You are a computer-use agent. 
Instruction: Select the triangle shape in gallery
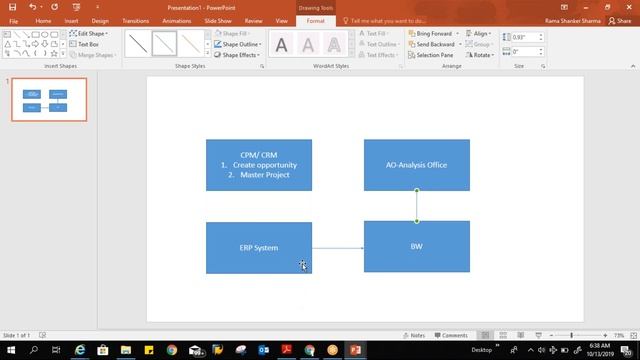pyautogui.click(x=7, y=44)
